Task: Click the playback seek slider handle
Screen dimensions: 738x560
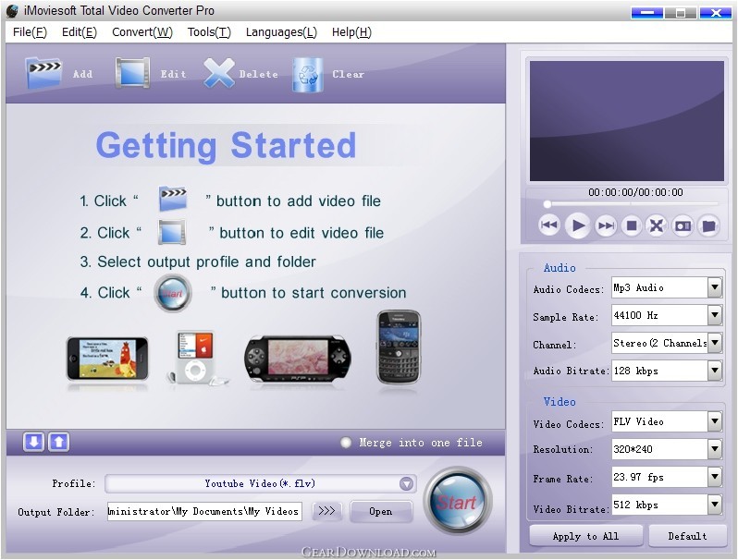Action: [547, 204]
